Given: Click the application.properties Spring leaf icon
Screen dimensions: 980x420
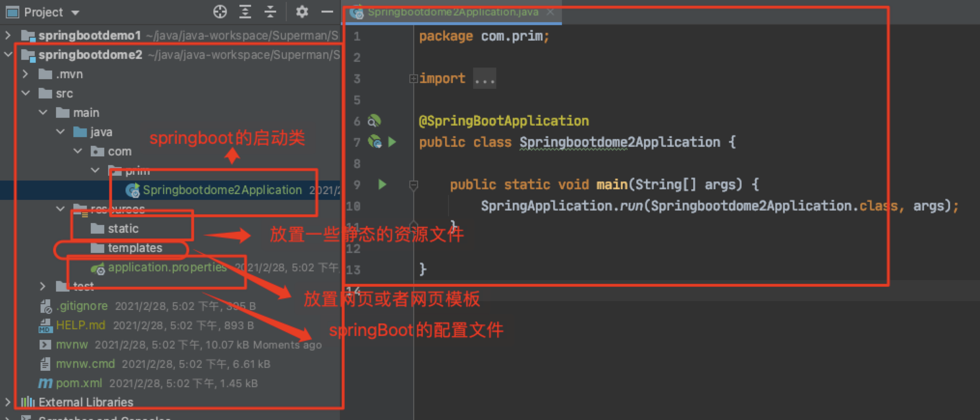Looking at the screenshot, I should pos(98,268).
